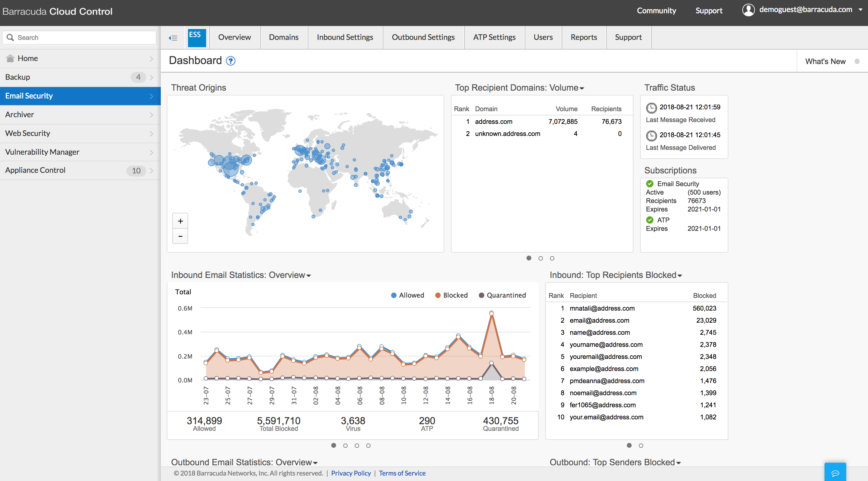Expand the Inbound Top Recipients Blocked dropdown

pos(680,275)
